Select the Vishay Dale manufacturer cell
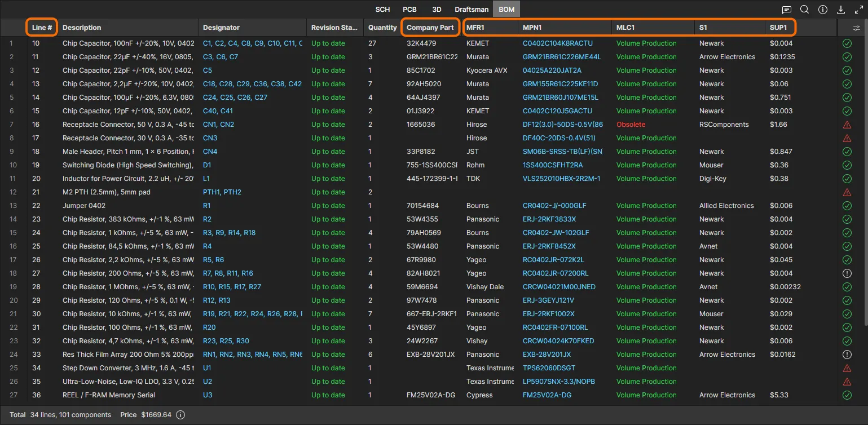868x425 pixels. tap(485, 287)
